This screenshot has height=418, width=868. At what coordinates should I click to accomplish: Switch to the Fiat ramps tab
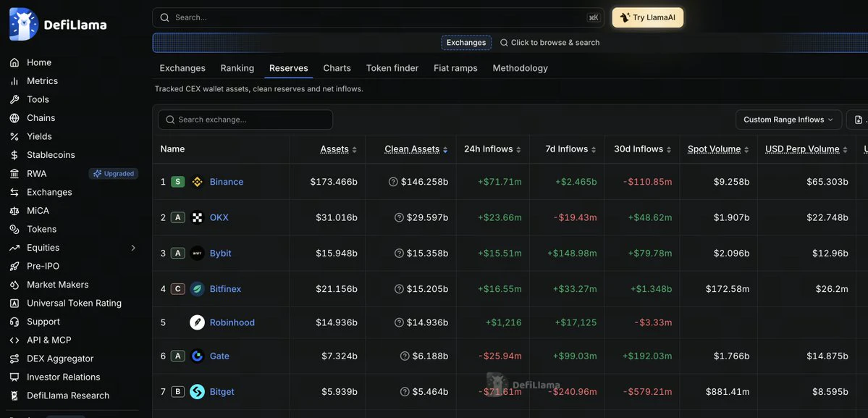click(455, 68)
